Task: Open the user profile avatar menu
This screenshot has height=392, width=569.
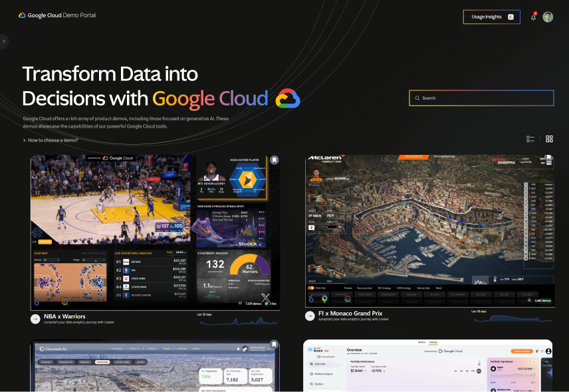Action: tap(548, 17)
